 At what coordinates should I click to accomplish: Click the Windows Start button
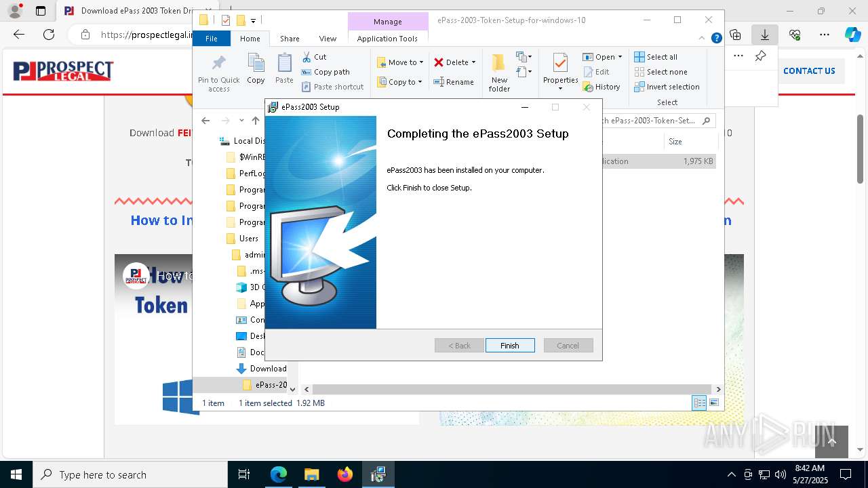16,474
